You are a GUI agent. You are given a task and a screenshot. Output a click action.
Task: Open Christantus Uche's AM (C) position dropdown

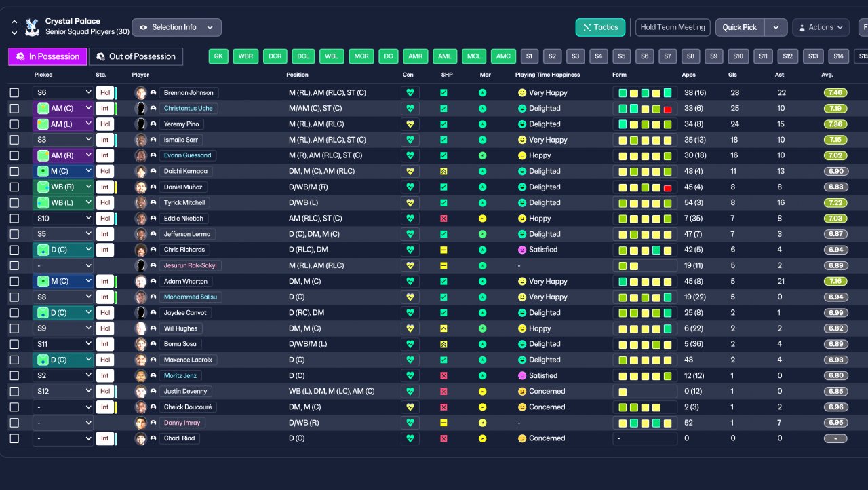pos(63,109)
